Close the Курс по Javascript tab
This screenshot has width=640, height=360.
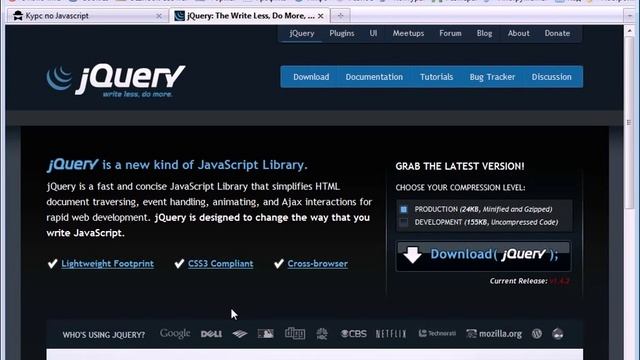tap(159, 16)
